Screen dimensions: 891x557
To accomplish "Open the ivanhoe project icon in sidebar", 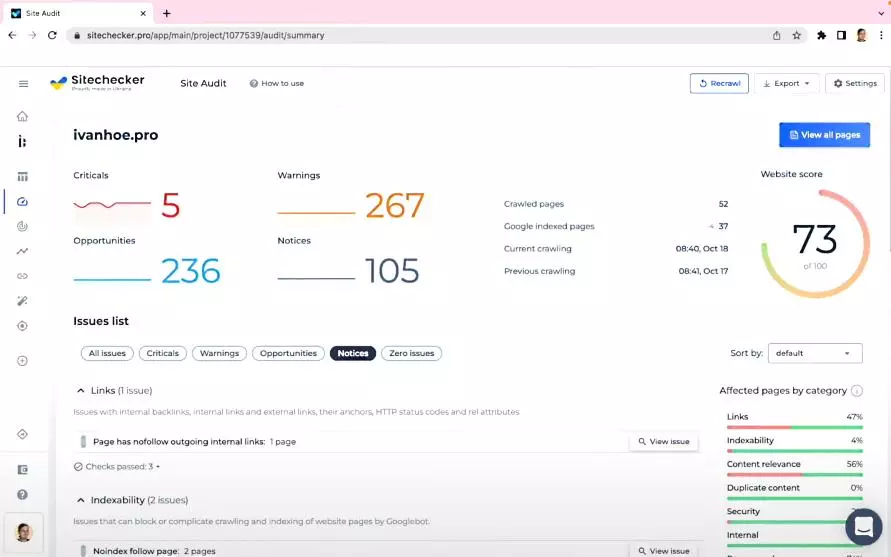I will (x=22, y=142).
